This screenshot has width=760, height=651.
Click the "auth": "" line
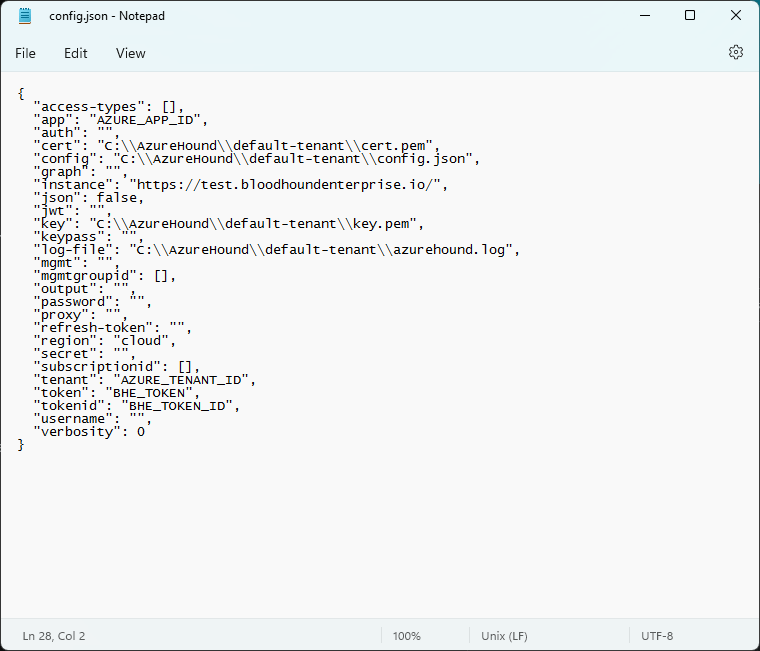pos(77,133)
